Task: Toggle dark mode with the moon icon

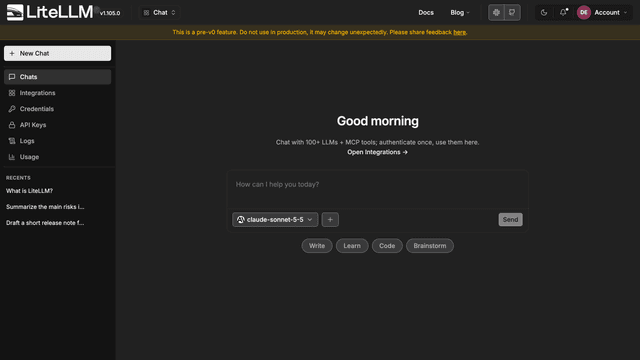Action: point(544,13)
